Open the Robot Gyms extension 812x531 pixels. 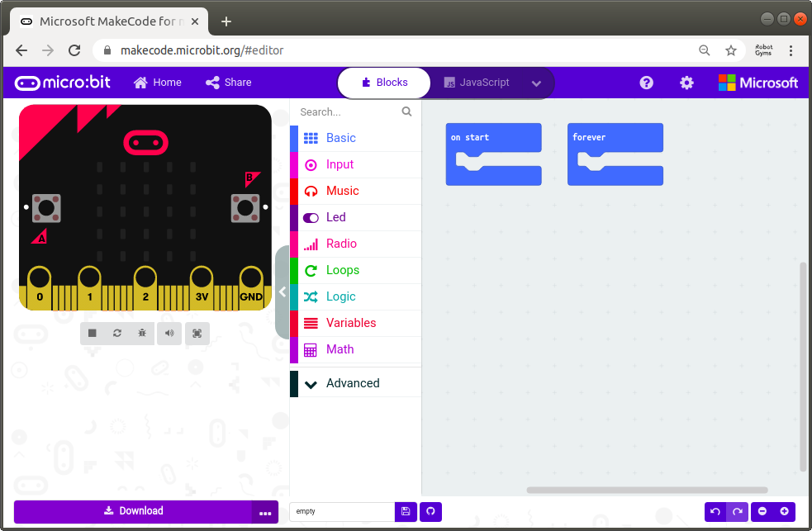[764, 50]
